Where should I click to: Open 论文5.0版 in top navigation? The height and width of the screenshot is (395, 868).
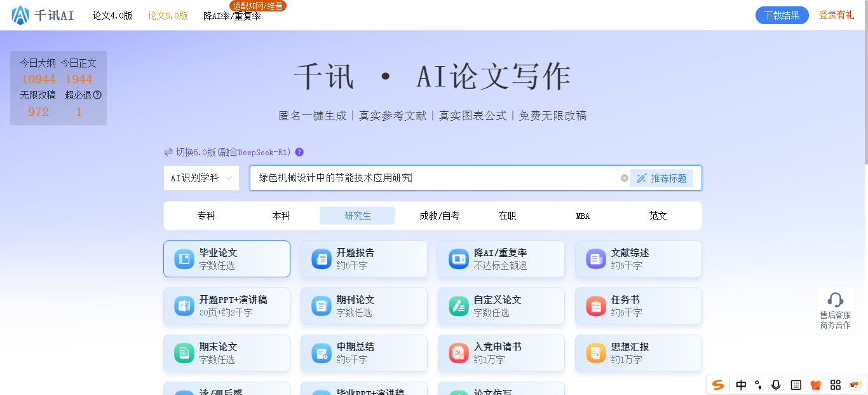pyautogui.click(x=168, y=15)
